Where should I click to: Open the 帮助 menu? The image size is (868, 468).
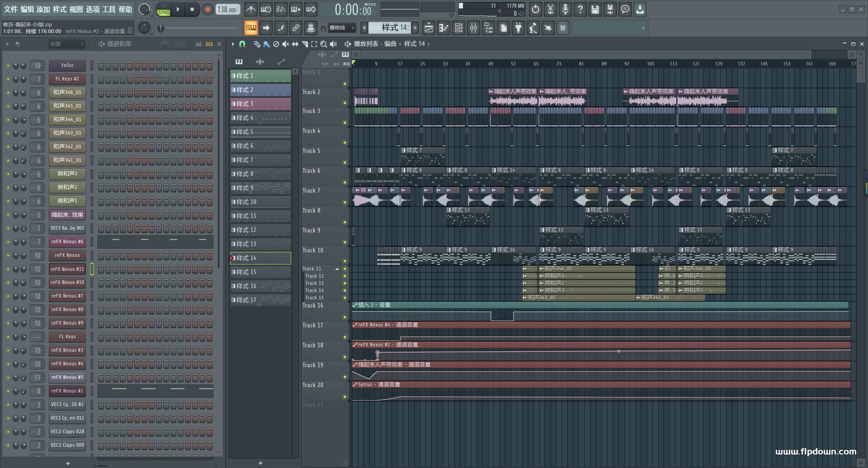(125, 9)
